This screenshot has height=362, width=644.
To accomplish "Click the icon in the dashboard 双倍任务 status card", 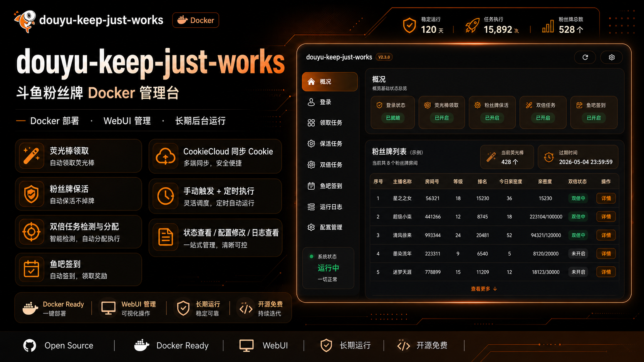I will coord(529,105).
